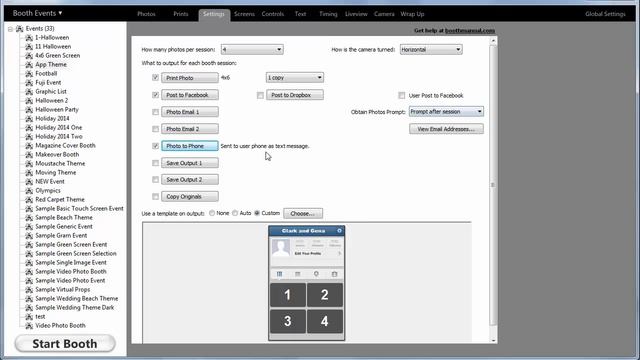Click the scrollbar down arrow
The width and height of the screenshot is (640, 360).
pyautogui.click(x=493, y=340)
